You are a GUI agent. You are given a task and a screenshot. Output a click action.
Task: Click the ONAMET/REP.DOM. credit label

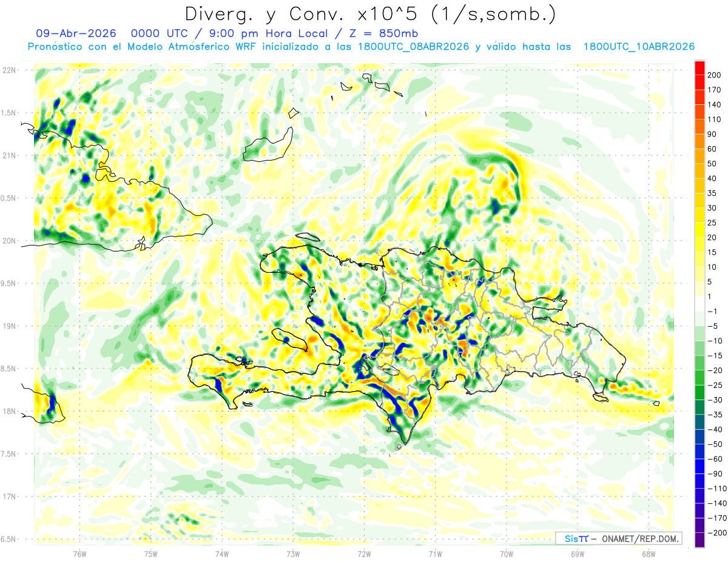point(641,538)
